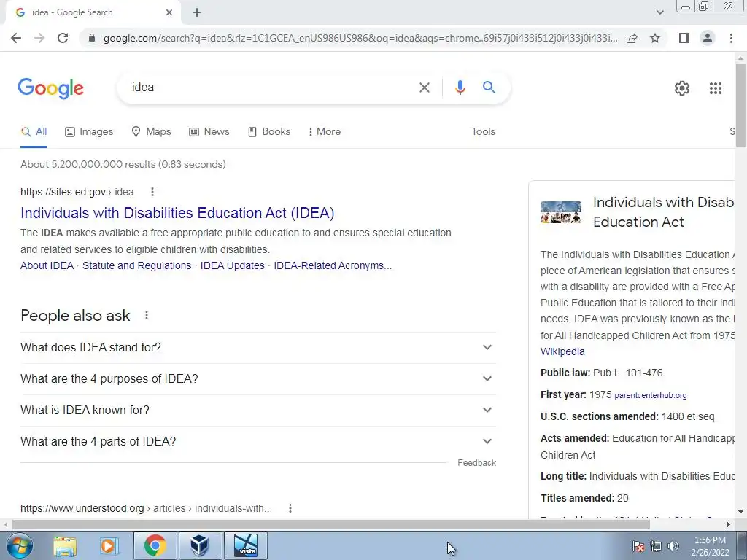
Task: Share this page from the address bar
Action: point(632,38)
